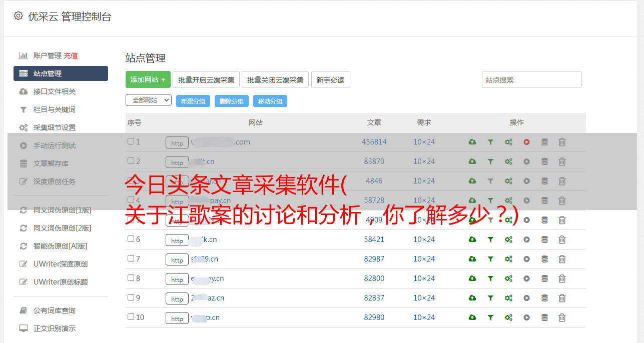Screen dimensions: 644x343
Task: Open collection settings gears for site 1
Action: (x=508, y=142)
